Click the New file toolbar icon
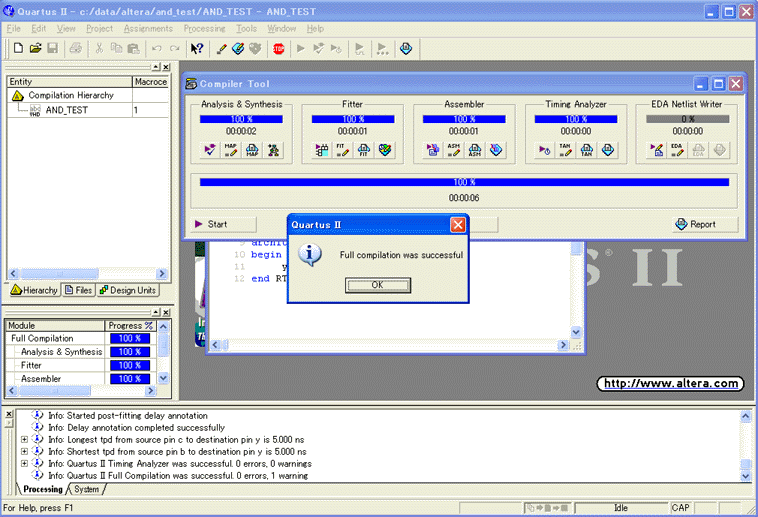Viewport: 758px width, 517px height. (18, 48)
